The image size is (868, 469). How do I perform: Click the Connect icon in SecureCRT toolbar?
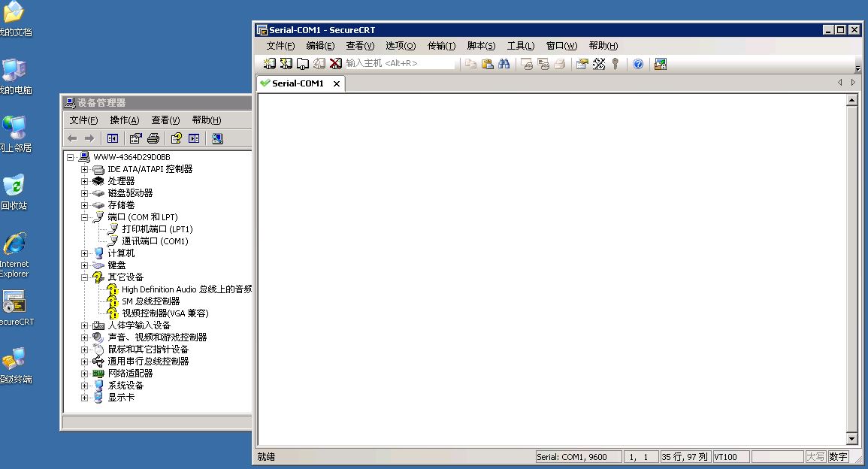tap(270, 64)
